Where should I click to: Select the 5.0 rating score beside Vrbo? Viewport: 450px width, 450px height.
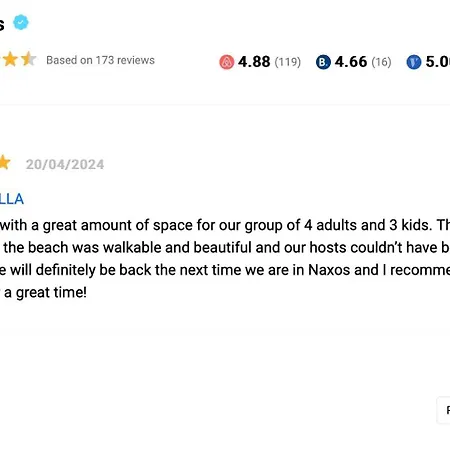(x=438, y=62)
